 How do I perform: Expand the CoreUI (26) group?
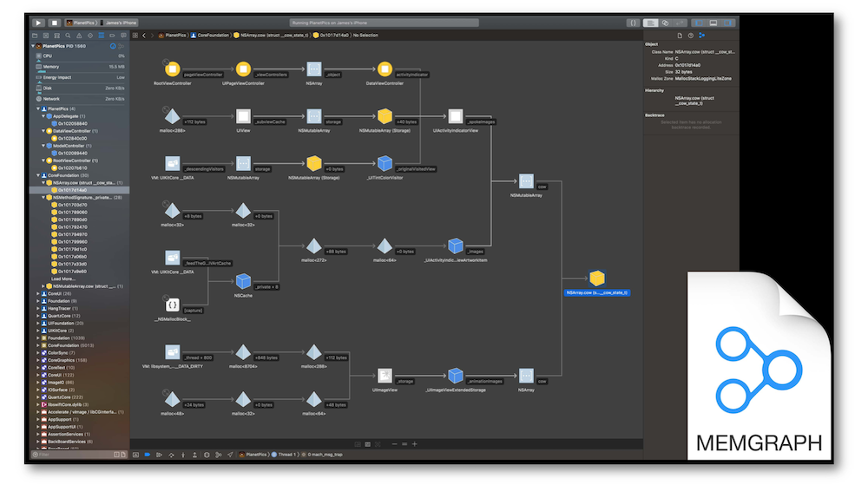(x=38, y=293)
